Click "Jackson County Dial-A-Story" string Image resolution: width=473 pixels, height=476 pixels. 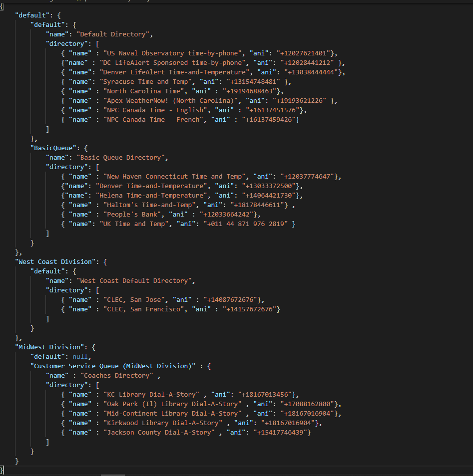(159, 433)
